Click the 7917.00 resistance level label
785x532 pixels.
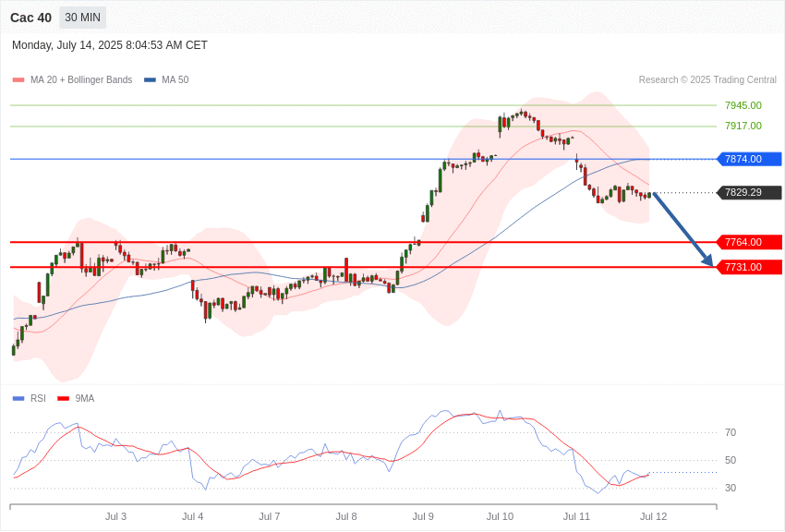743,127
